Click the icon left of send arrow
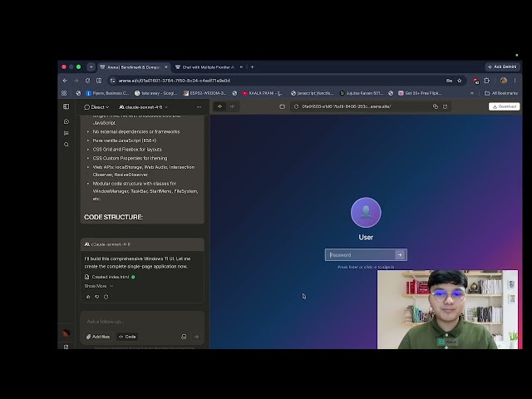Viewport: 532px width, 399px height. click(184, 337)
